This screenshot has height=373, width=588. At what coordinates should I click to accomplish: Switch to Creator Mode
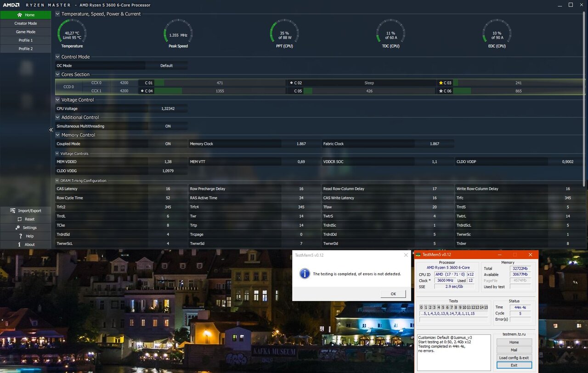tap(25, 23)
